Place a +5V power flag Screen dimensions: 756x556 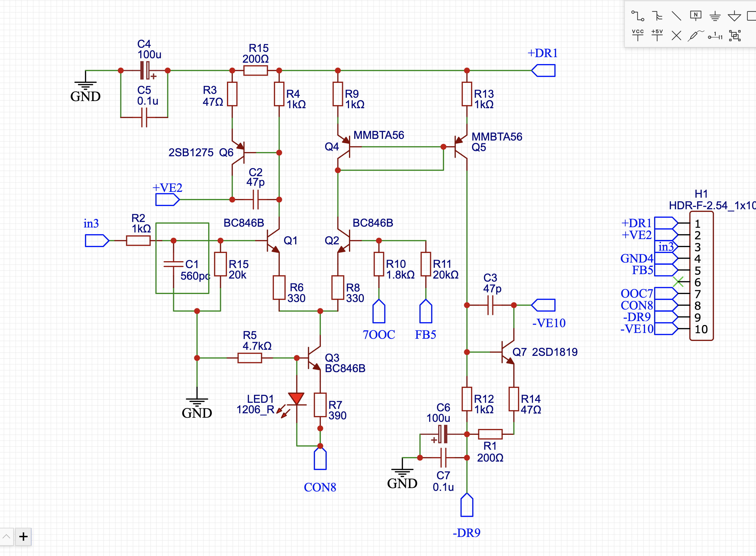(657, 35)
